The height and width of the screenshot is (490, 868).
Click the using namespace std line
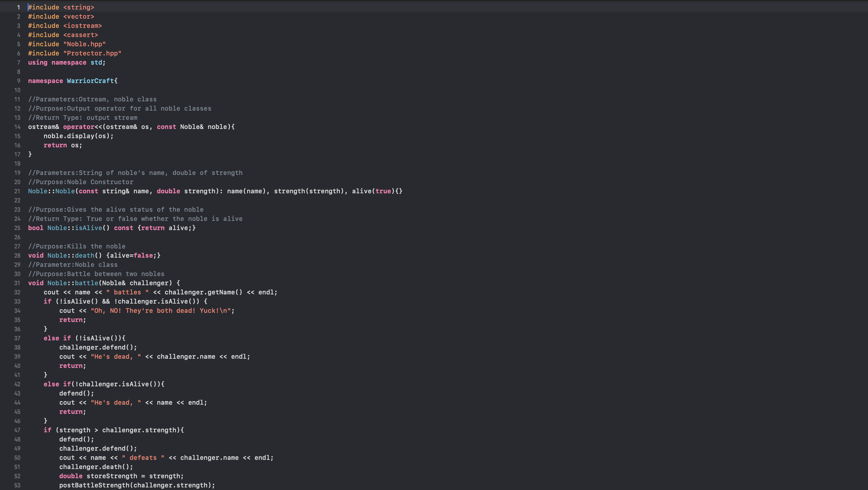click(x=66, y=62)
